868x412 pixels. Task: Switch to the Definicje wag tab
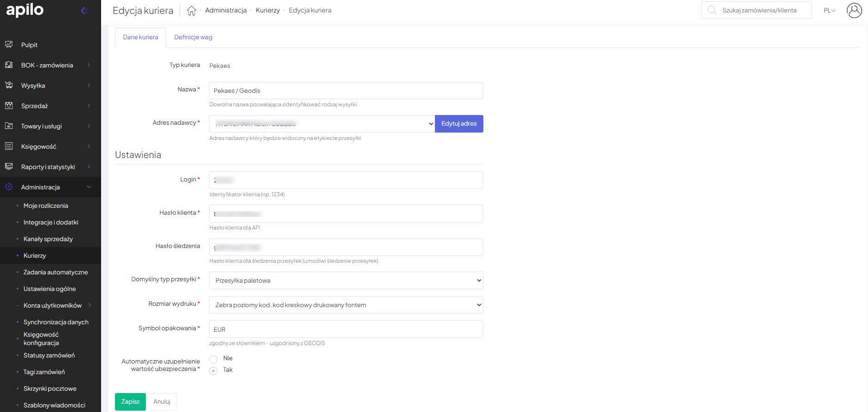tap(193, 37)
